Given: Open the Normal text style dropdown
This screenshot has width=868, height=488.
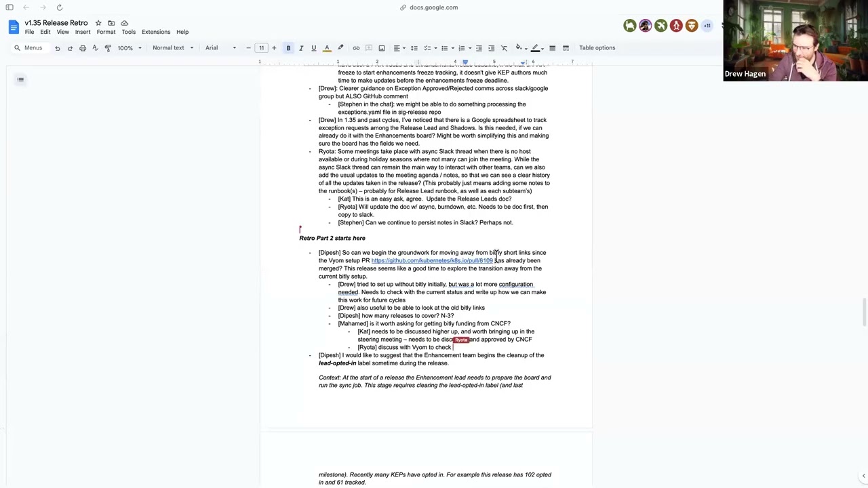Looking at the screenshot, I should point(173,48).
